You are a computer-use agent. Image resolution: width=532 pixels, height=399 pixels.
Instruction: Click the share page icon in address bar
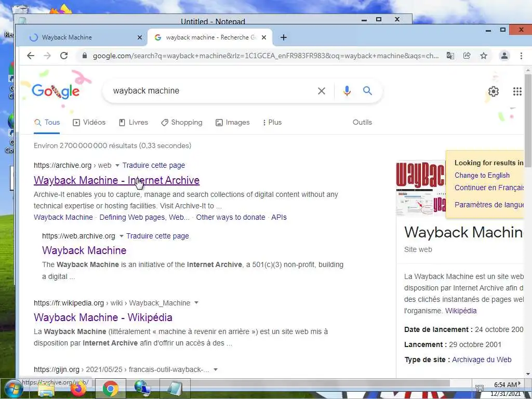pyautogui.click(x=467, y=56)
